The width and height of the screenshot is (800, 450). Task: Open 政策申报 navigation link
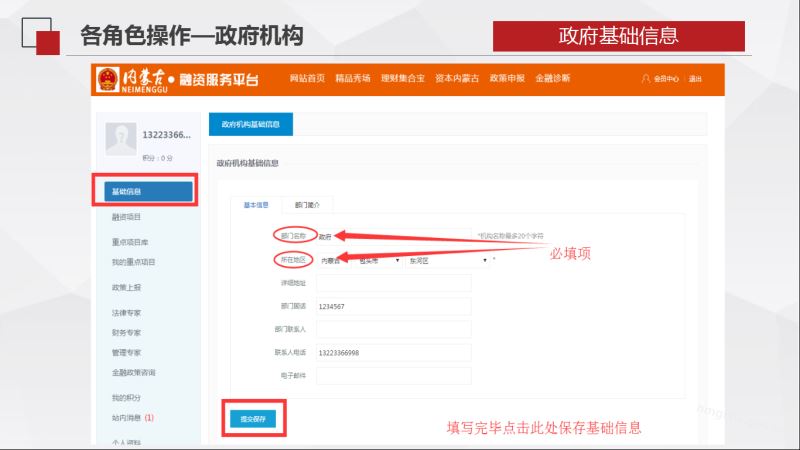(507, 78)
